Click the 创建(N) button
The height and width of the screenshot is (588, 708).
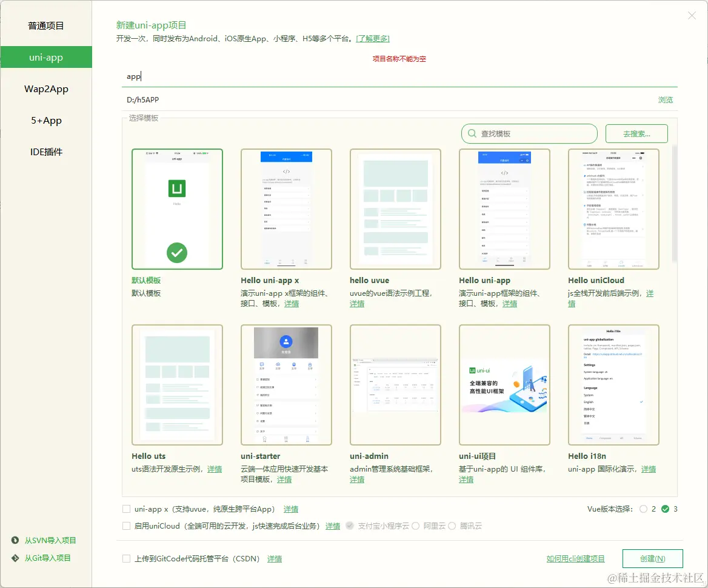(x=652, y=559)
